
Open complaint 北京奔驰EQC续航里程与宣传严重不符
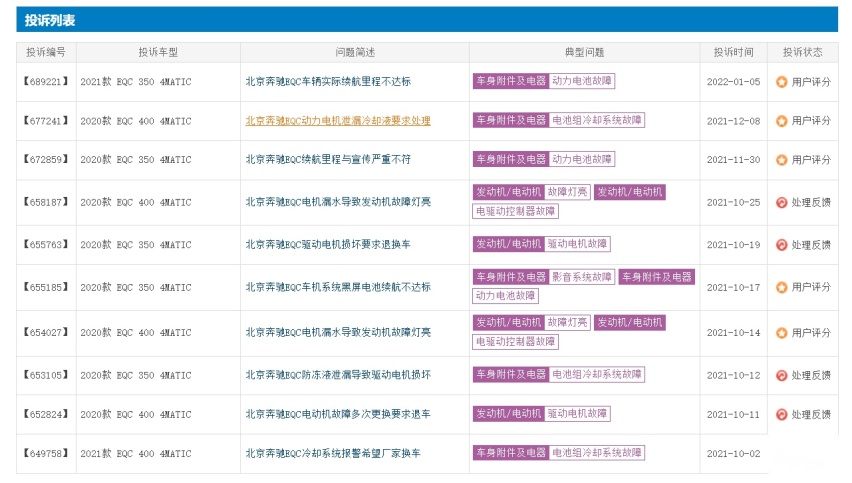[x=328, y=159]
